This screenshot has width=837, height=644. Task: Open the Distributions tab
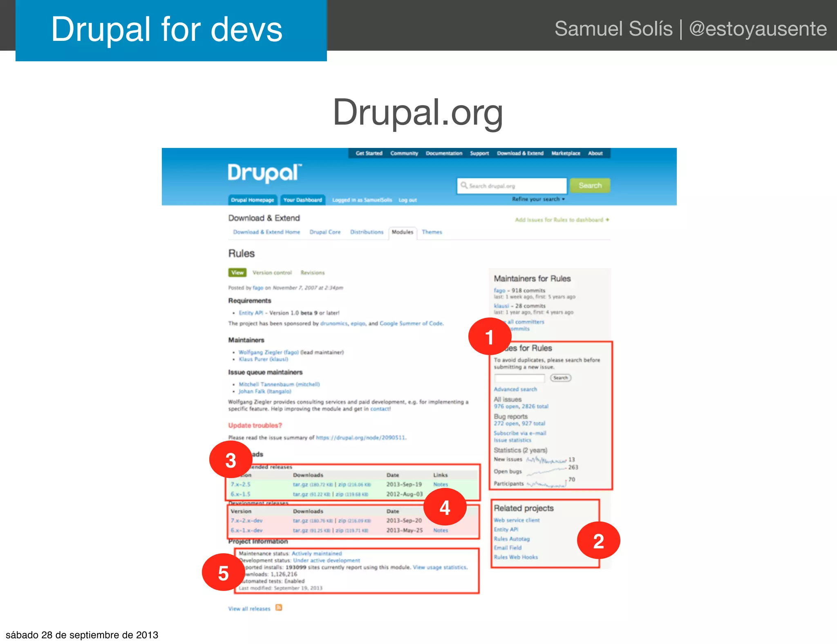367,232
